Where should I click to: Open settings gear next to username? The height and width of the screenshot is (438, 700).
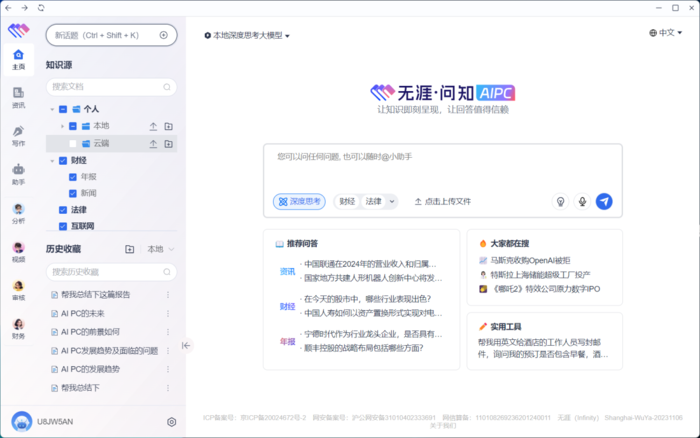click(171, 421)
